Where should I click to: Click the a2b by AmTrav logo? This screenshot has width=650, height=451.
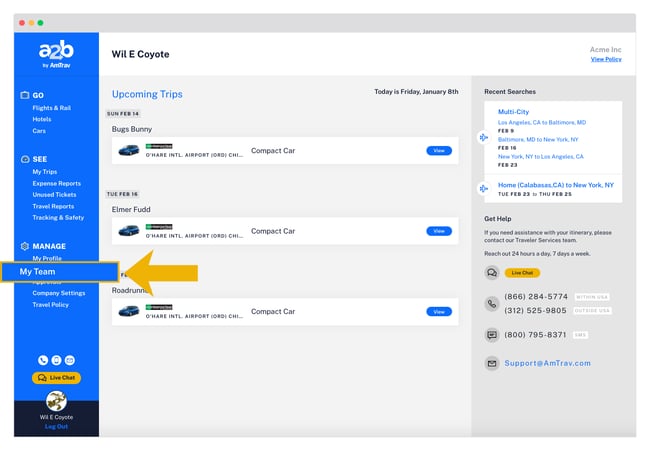click(56, 56)
